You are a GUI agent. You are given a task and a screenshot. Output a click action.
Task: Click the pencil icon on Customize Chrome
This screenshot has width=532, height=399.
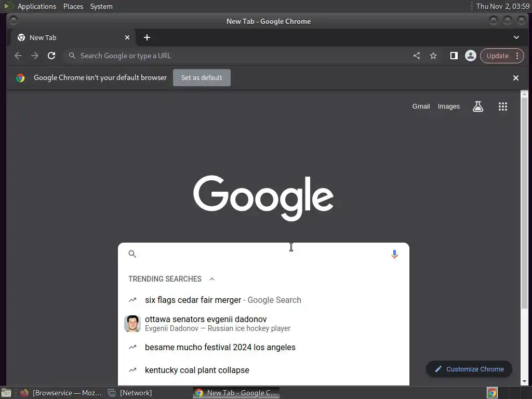pos(438,369)
